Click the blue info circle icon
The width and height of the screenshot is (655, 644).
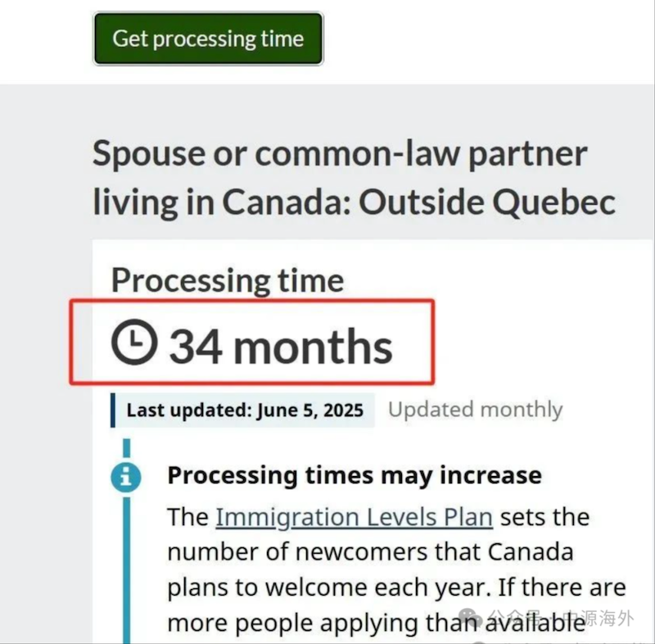coord(126,477)
